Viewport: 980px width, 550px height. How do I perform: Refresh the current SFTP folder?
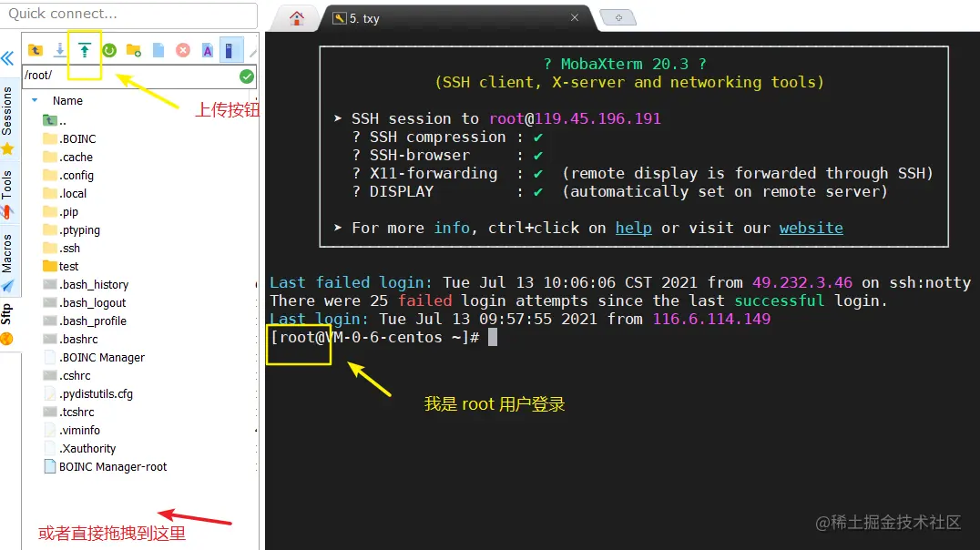coord(109,50)
